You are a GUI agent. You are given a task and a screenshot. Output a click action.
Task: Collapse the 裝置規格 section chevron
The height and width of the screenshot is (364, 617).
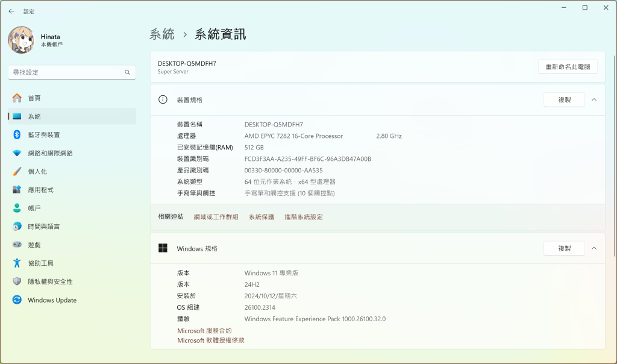[x=594, y=99]
